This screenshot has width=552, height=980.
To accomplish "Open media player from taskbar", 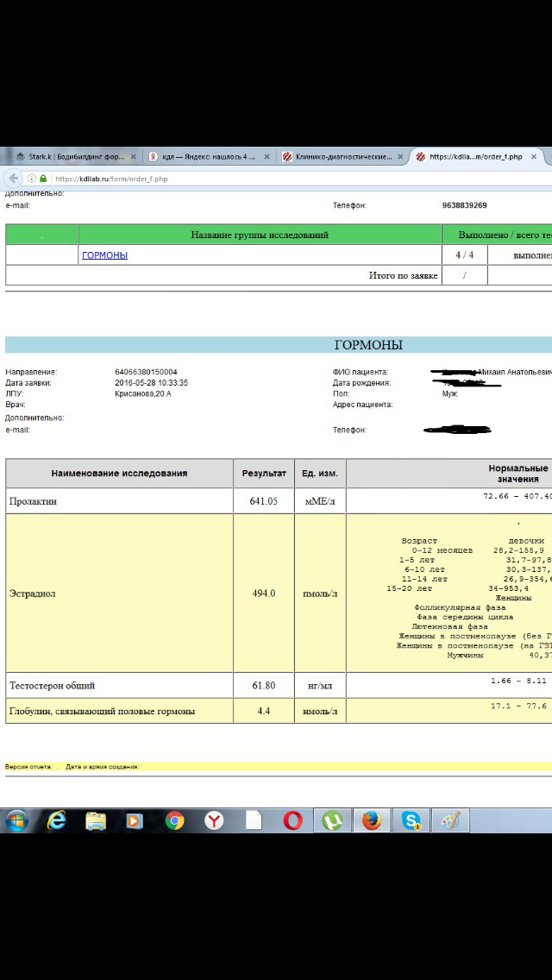I will 135,820.
